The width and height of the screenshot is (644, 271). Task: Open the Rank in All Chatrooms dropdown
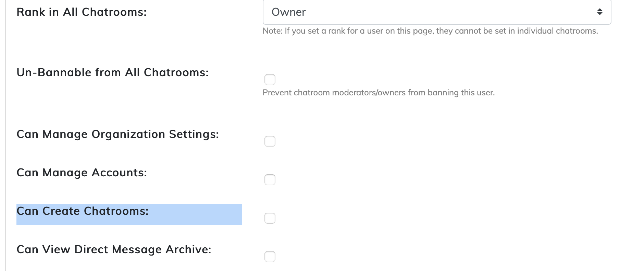pos(436,12)
